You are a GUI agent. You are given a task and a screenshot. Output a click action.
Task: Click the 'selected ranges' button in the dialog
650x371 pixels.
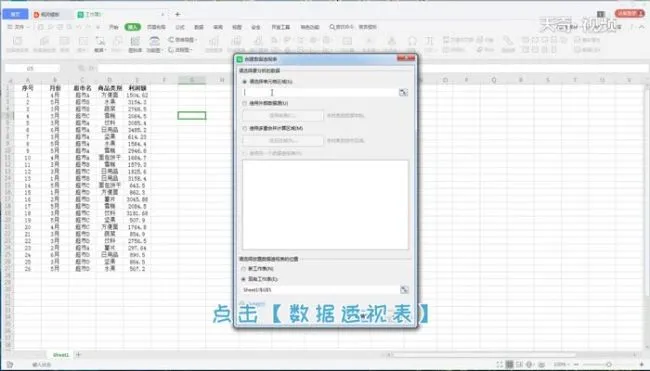coord(283,141)
